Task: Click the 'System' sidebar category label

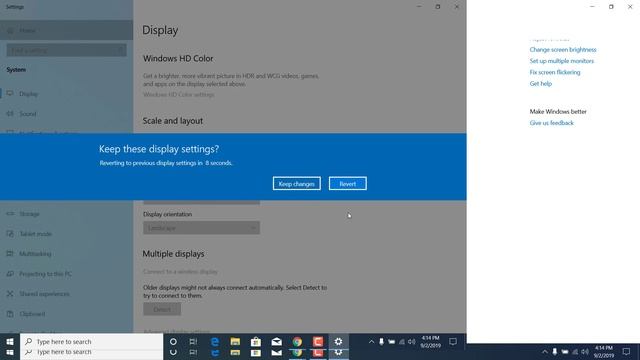Action: [16, 70]
